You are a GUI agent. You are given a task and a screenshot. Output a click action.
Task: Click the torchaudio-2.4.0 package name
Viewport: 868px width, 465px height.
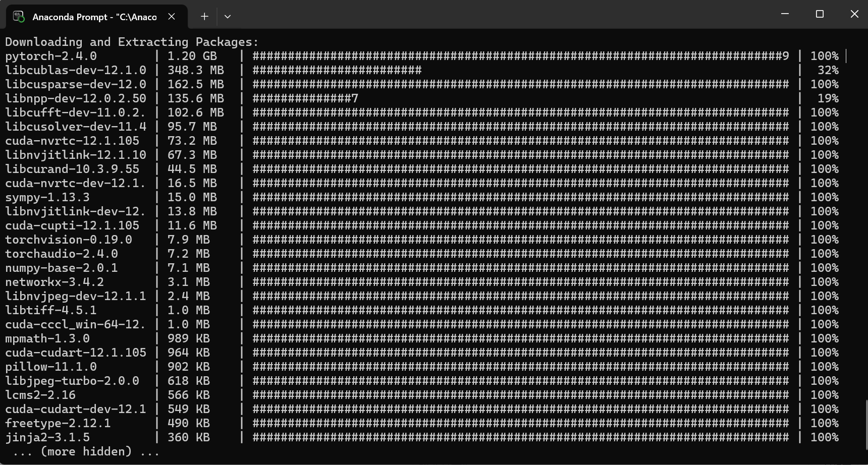[x=62, y=254]
